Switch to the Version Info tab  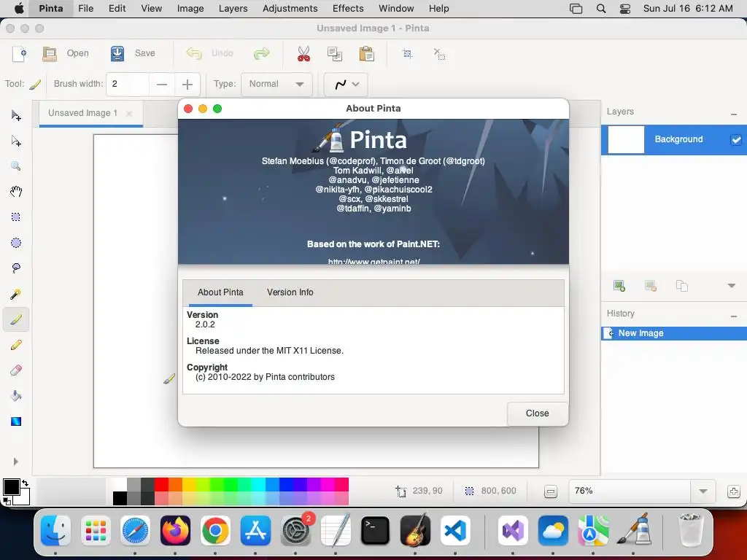point(290,292)
